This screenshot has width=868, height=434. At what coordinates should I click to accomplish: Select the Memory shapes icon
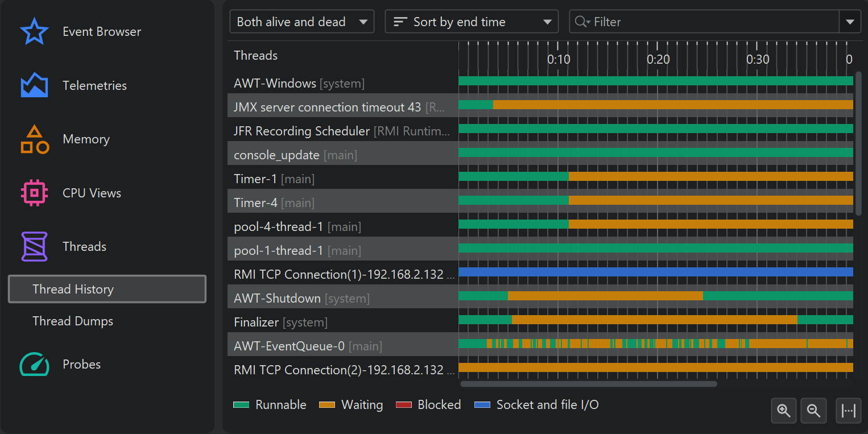[x=34, y=139]
